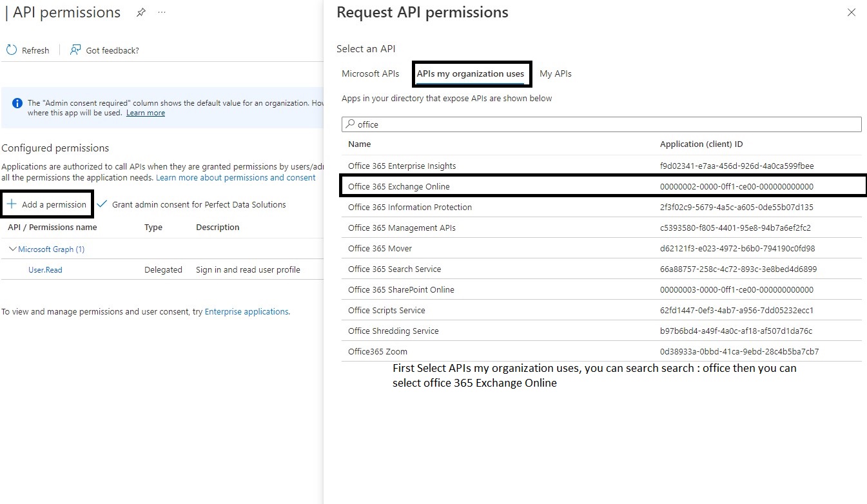Select Office Shredding Service
The width and height of the screenshot is (867, 504).
click(x=601, y=331)
